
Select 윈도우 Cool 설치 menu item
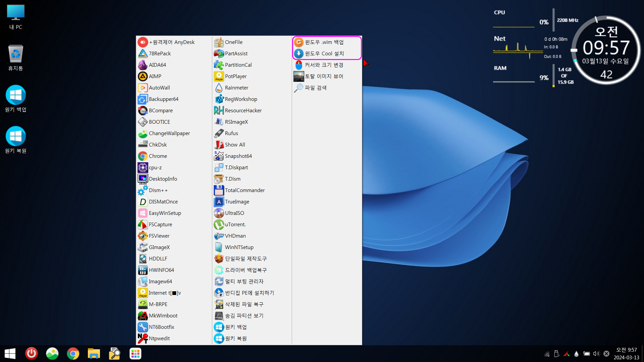tap(327, 53)
